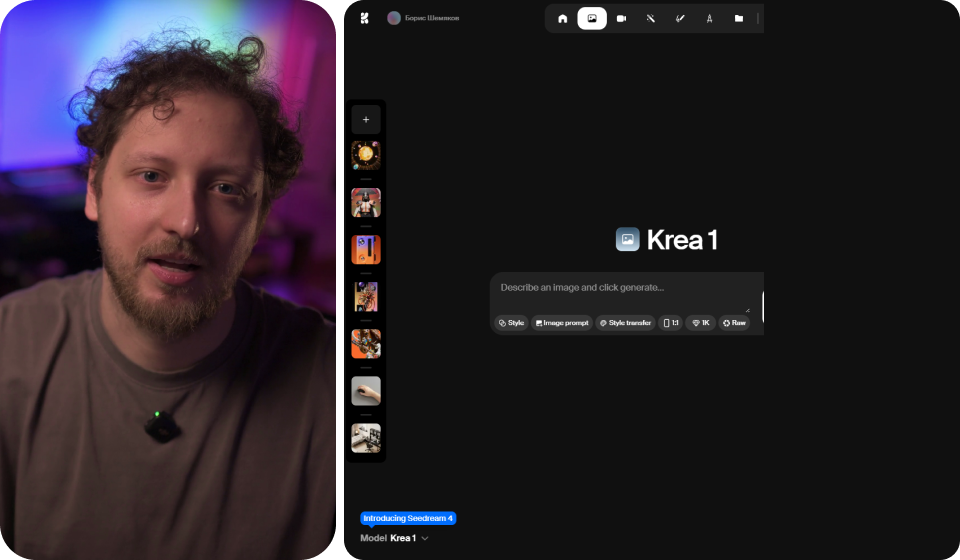Viewport: 960px width, 560px height.
Task: Toggle the Raw mode option
Action: click(x=734, y=323)
